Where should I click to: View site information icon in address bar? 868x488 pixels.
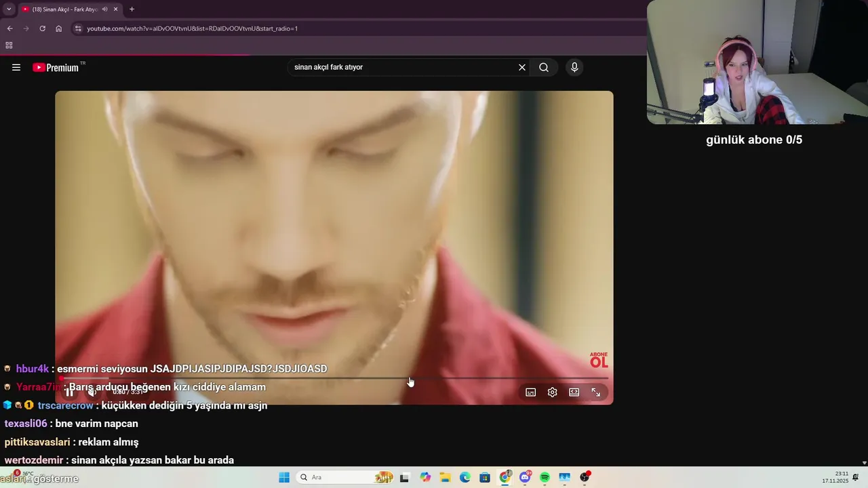[78, 28]
